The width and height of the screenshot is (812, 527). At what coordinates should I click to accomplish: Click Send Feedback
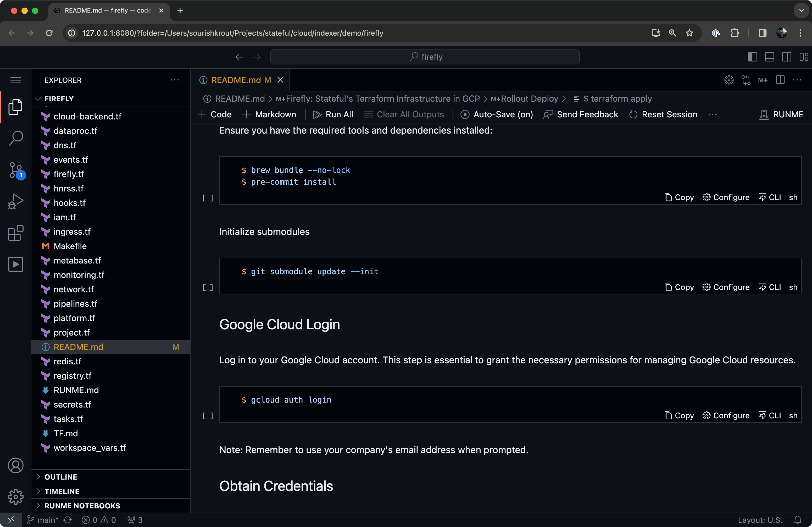[x=580, y=114]
